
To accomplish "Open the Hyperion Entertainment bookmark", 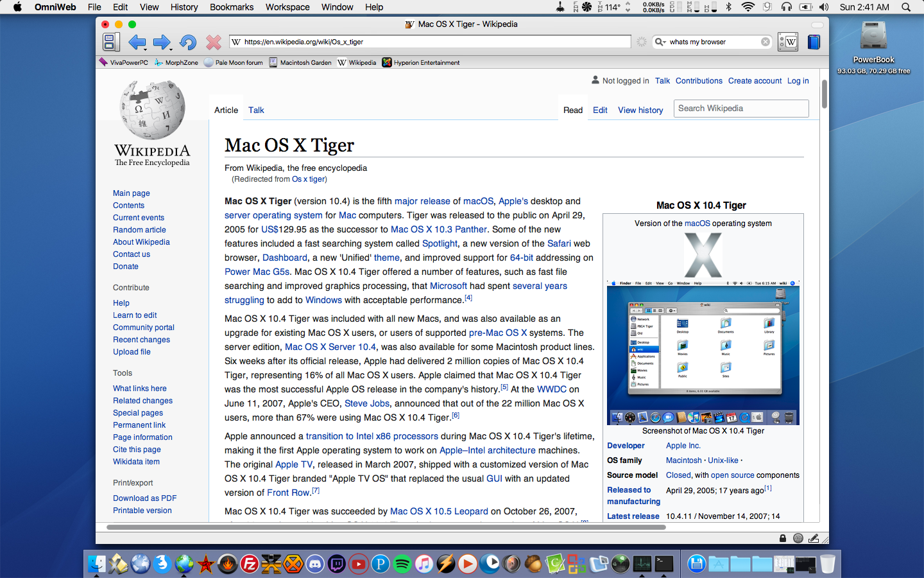I will click(x=421, y=62).
